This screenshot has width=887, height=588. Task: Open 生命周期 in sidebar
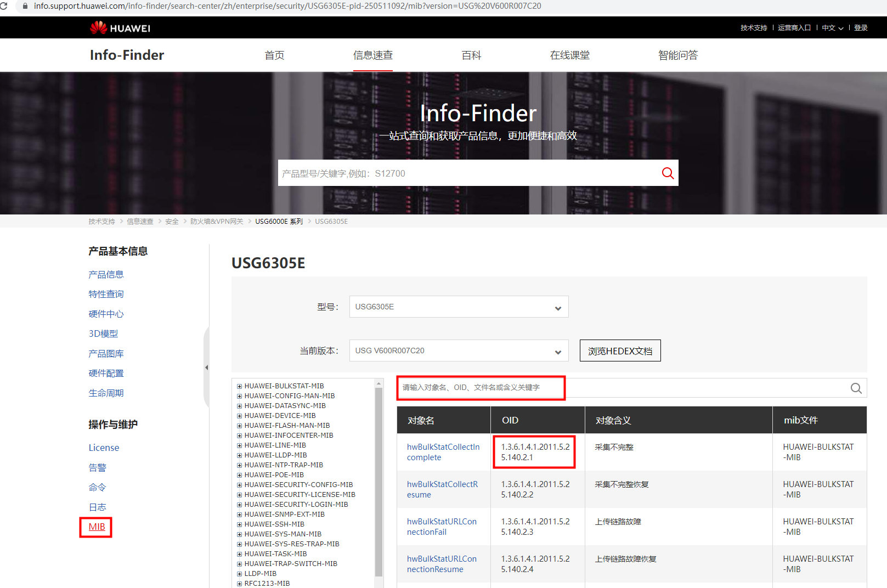coord(106,393)
